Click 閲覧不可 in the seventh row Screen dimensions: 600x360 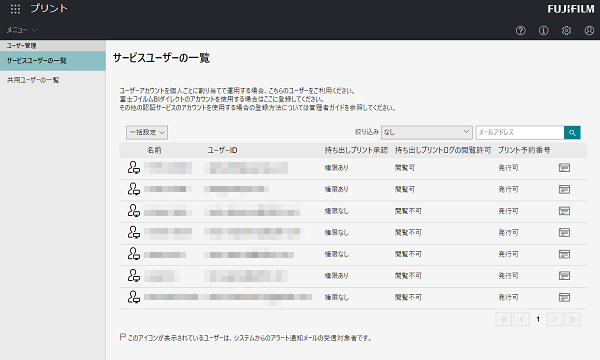click(408, 297)
